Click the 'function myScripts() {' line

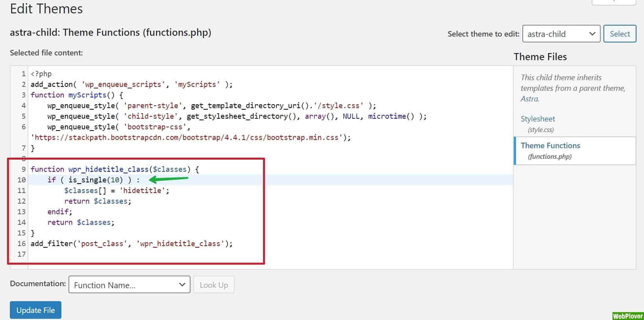coord(77,95)
